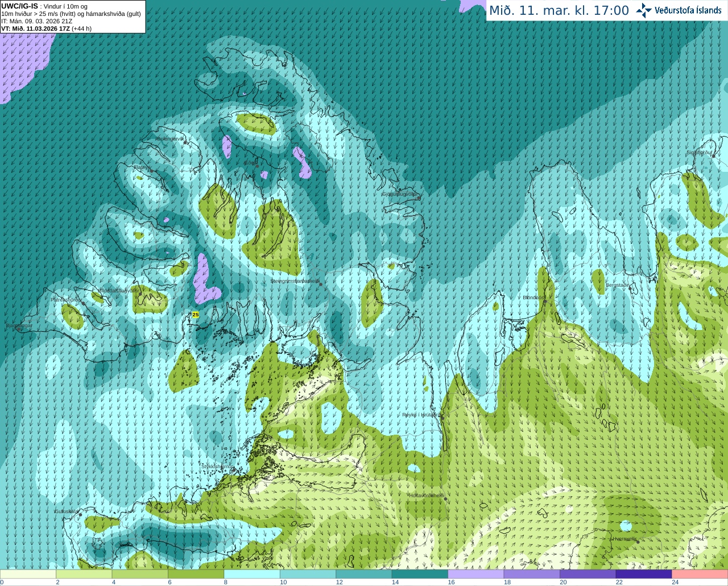Viewport: 728px width, 586px height.
Task: Select the Bjargtangar station label
Action: (x=19, y=326)
